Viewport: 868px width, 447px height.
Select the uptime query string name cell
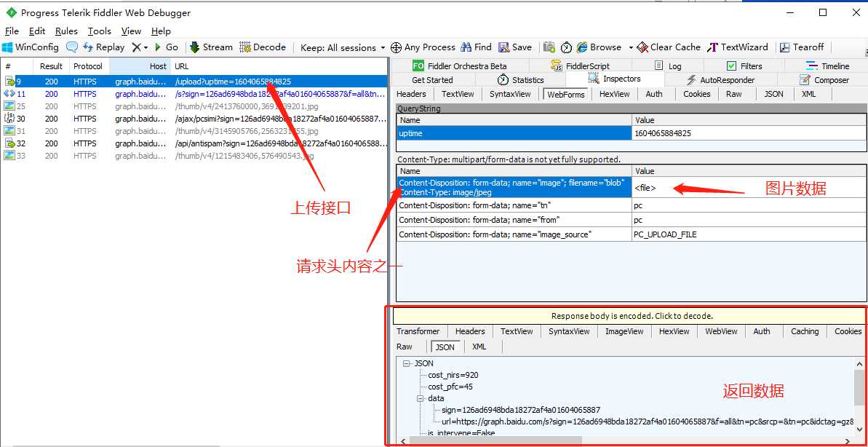point(514,133)
